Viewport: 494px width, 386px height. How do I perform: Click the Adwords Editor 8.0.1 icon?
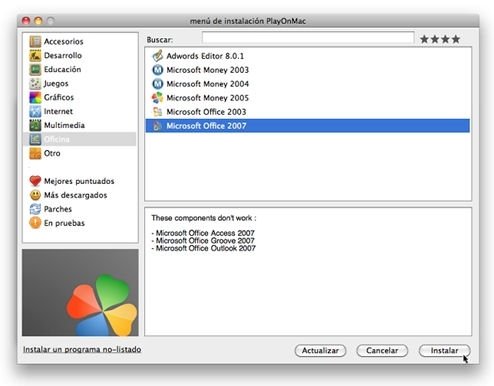point(157,56)
